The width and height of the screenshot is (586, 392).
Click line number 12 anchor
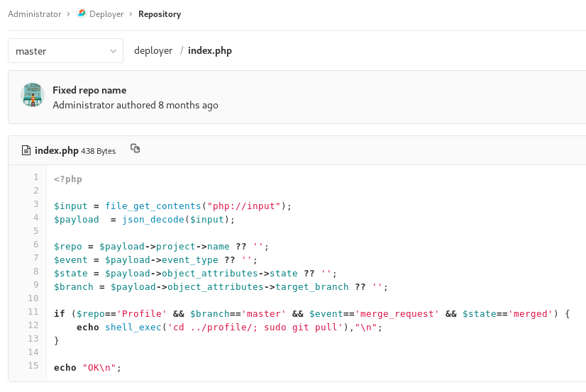[33, 325]
